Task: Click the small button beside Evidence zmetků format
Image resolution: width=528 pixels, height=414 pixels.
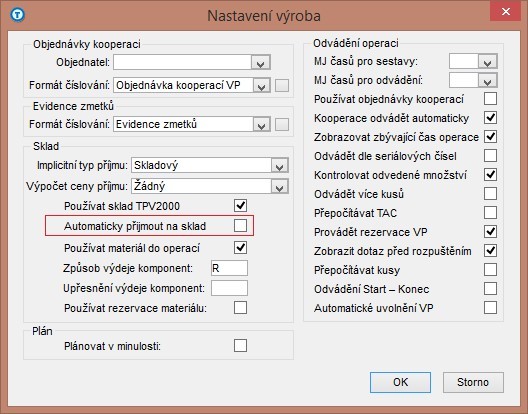Action: click(282, 125)
